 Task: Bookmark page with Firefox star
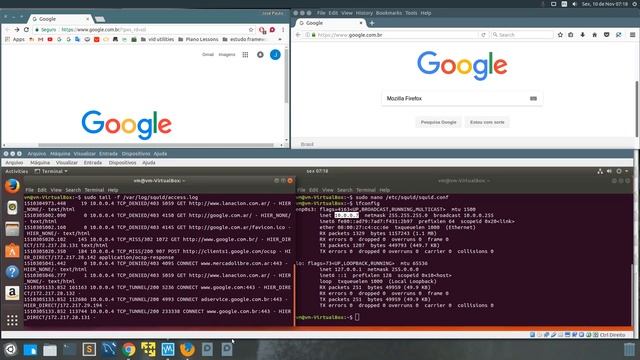tap(560, 35)
